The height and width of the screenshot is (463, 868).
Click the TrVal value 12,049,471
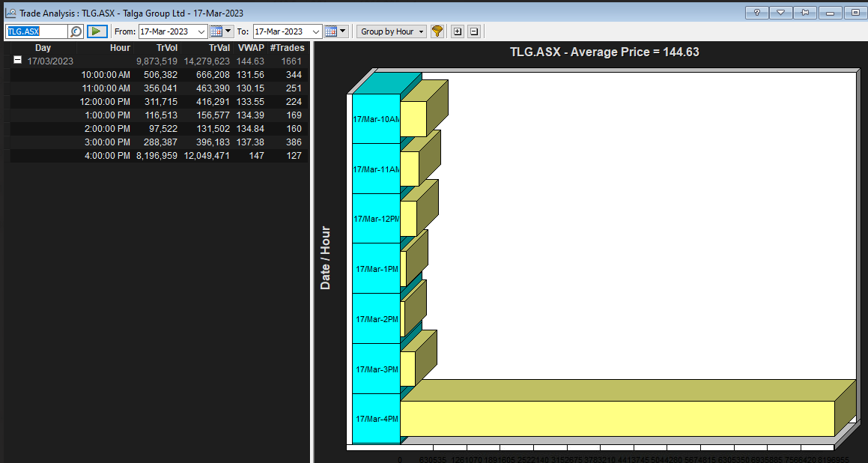click(206, 156)
